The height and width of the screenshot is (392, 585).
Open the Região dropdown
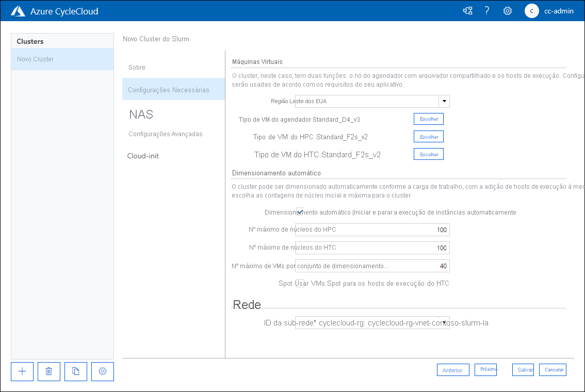[444, 101]
